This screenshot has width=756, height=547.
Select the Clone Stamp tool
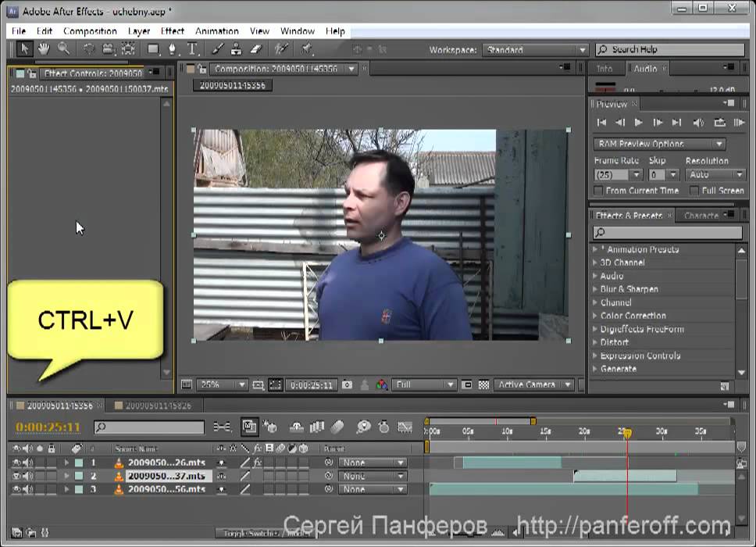(236, 49)
